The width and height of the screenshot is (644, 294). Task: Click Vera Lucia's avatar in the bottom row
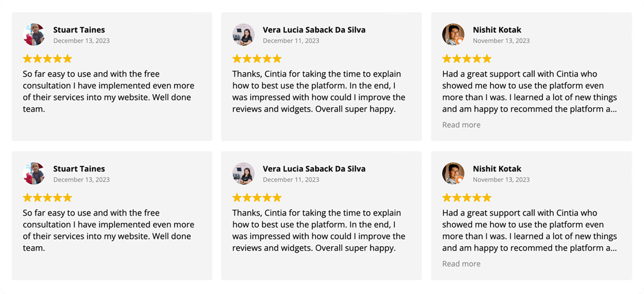pyautogui.click(x=243, y=174)
